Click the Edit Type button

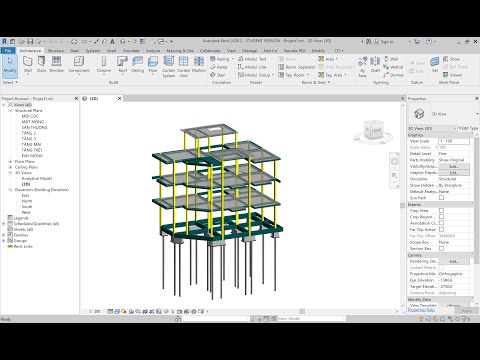point(469,128)
